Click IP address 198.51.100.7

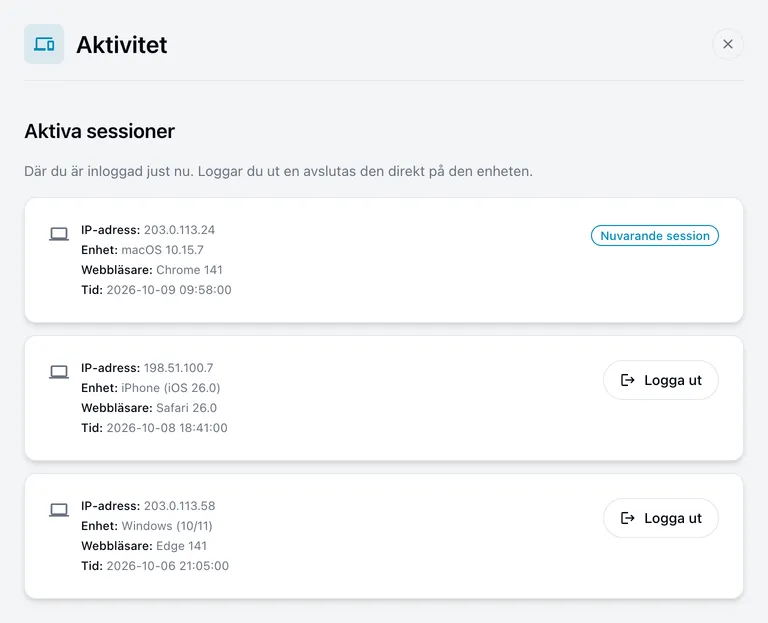(x=178, y=368)
